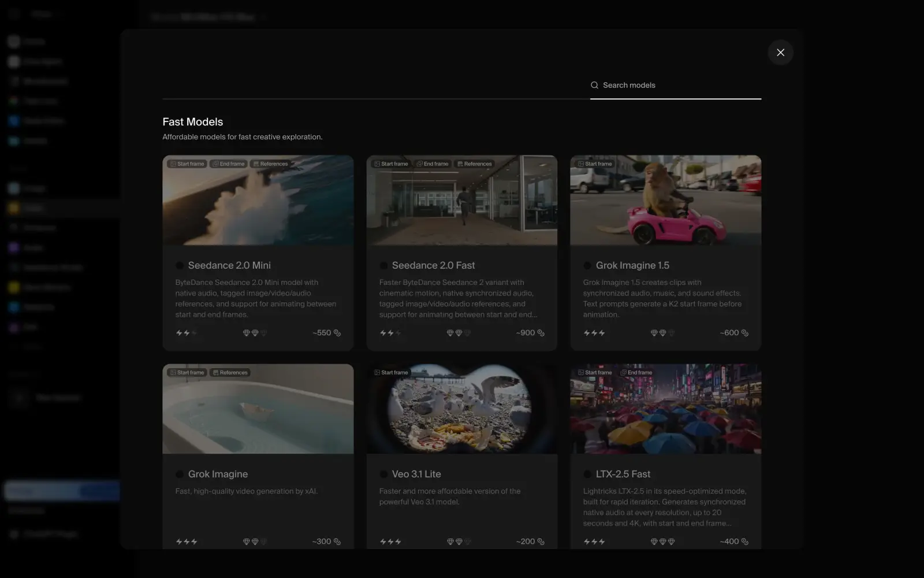
Task: Click References tag on the Grok Imagine card
Action: (x=230, y=372)
